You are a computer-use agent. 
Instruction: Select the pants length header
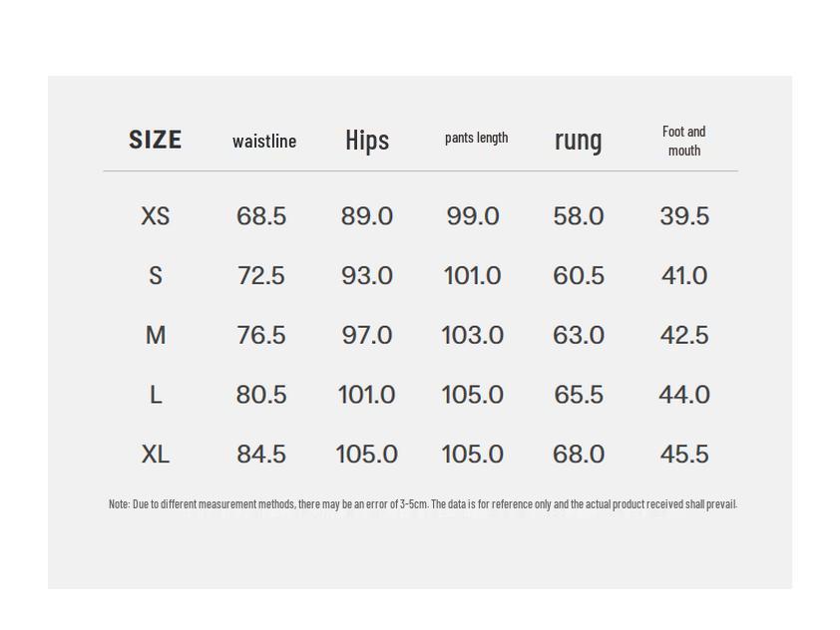476,138
